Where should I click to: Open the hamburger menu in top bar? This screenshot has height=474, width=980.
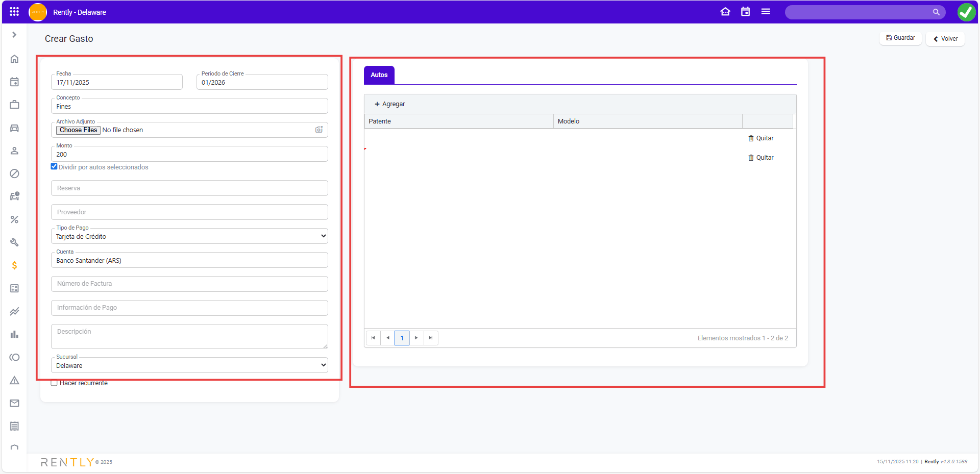point(766,12)
